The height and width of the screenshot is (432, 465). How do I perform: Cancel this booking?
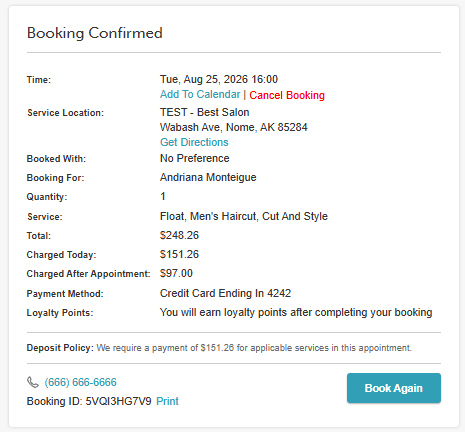[x=287, y=95]
